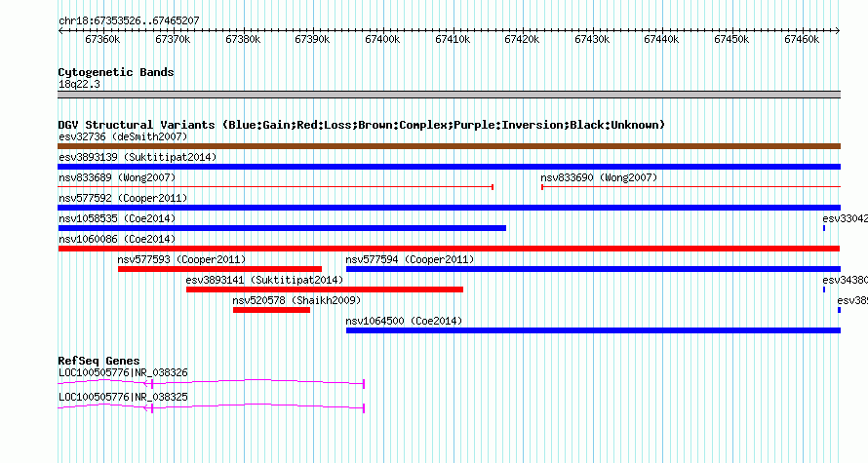Click the label nsv1060086 (Coe2014)

coord(117,239)
